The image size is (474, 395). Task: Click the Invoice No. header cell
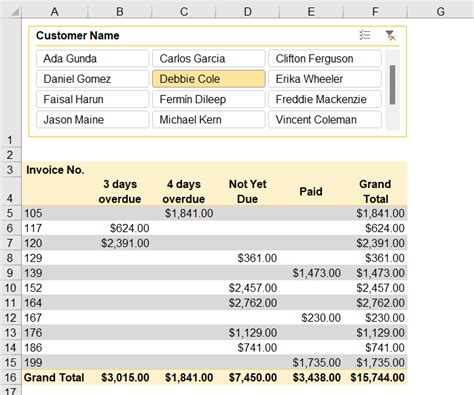[55, 170]
